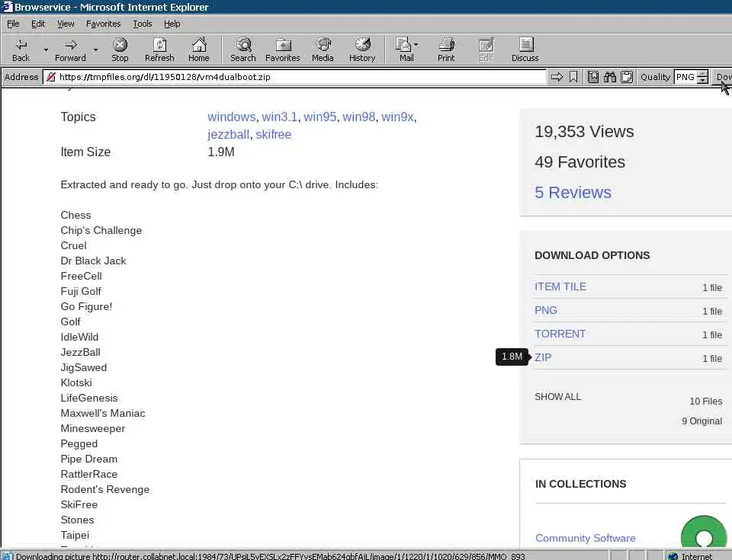Download the ITEM TILE option
732x560 pixels.
(x=560, y=286)
